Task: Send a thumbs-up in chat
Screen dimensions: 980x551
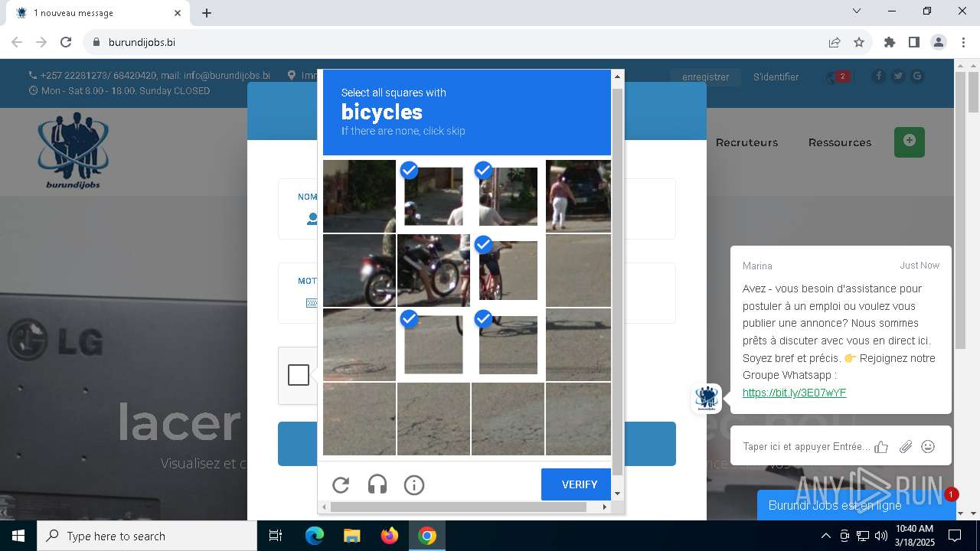Action: (881, 446)
